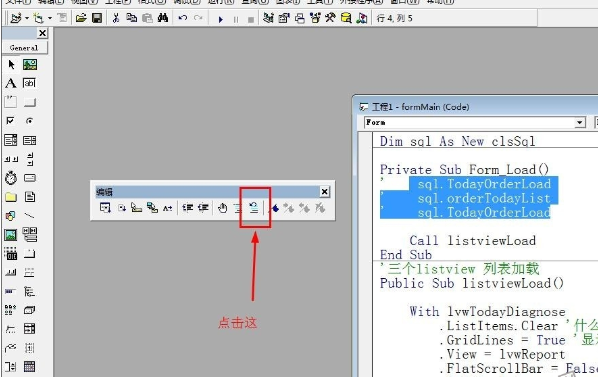Click Complete Word (A+) icon
598x377 pixels.
(x=167, y=208)
